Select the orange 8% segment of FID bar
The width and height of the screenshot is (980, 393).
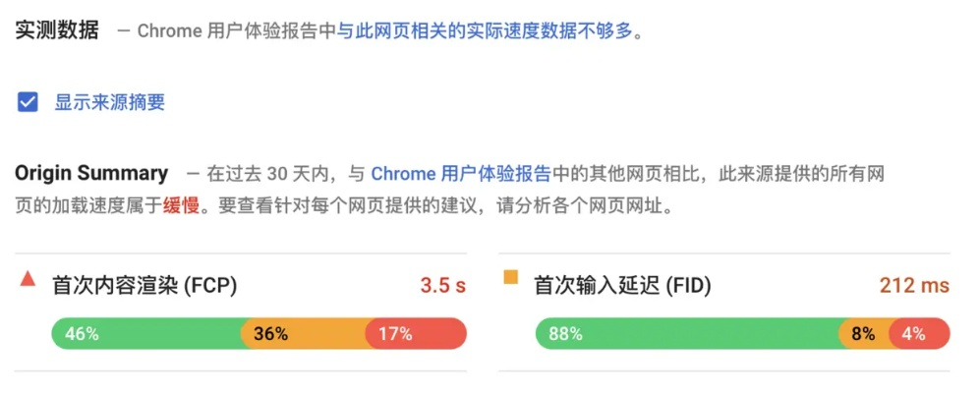click(x=864, y=334)
